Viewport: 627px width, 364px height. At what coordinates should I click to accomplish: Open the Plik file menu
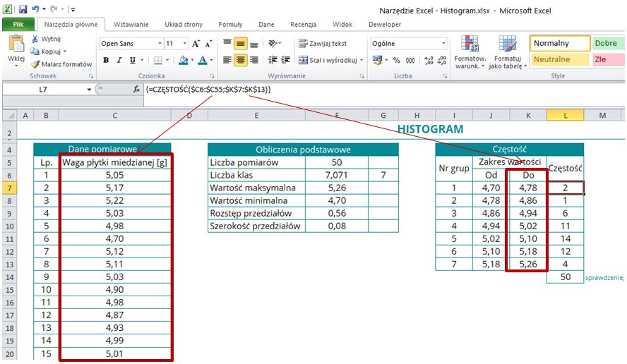(18, 24)
